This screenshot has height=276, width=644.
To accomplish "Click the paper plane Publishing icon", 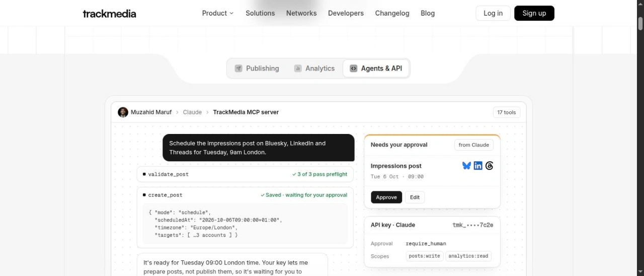I will [x=238, y=68].
